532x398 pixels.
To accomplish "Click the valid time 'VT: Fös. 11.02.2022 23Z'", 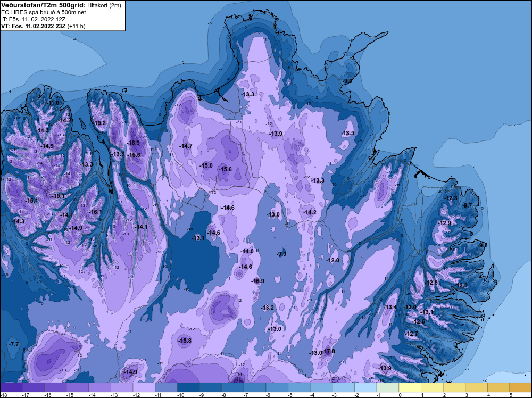I will coord(33,26).
